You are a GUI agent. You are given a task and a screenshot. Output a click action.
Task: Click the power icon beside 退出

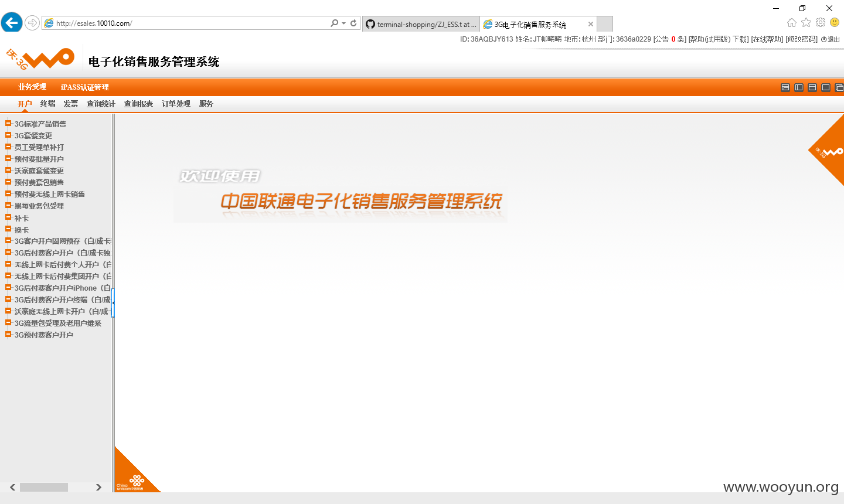pos(823,39)
